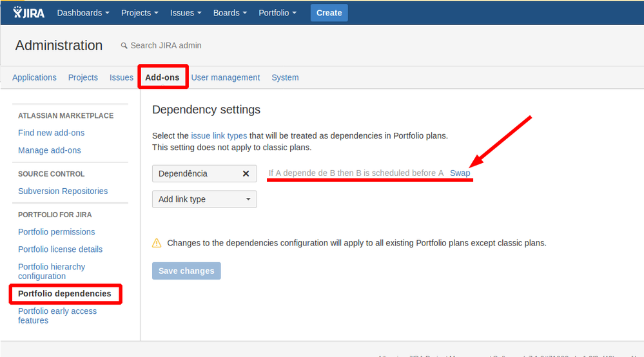This screenshot has width=644, height=357.
Task: Switch to System tab
Action: coord(285,77)
